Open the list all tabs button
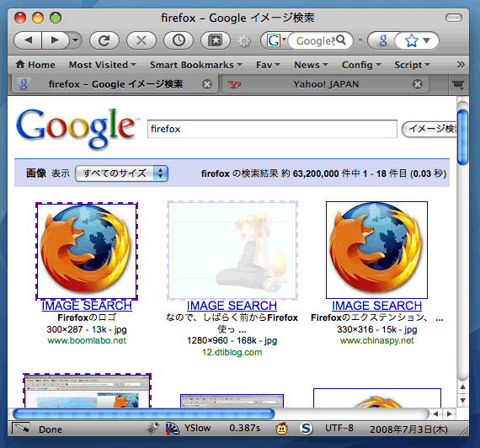The width and height of the screenshot is (480, 448). click(x=458, y=84)
